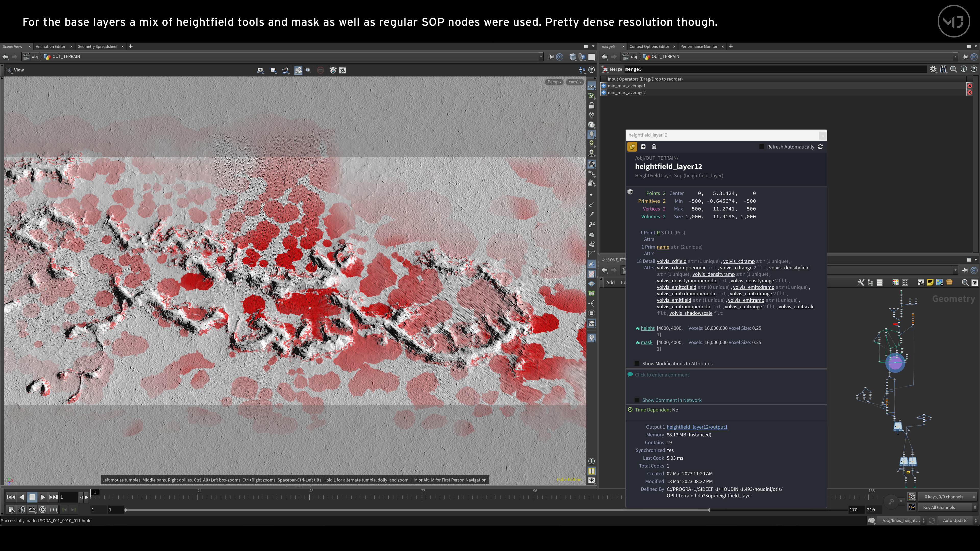The height and width of the screenshot is (551, 980).
Task: Click the Key All Channels button
Action: click(x=939, y=508)
